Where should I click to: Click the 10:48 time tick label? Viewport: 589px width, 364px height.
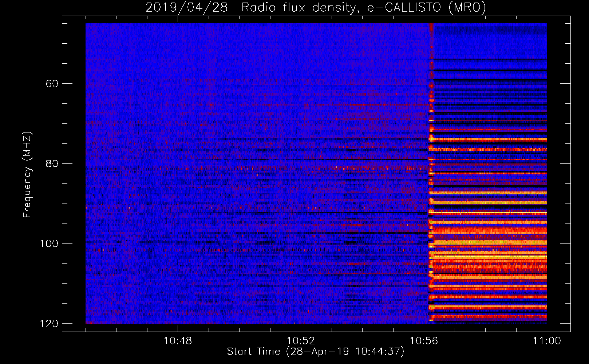[x=178, y=341]
